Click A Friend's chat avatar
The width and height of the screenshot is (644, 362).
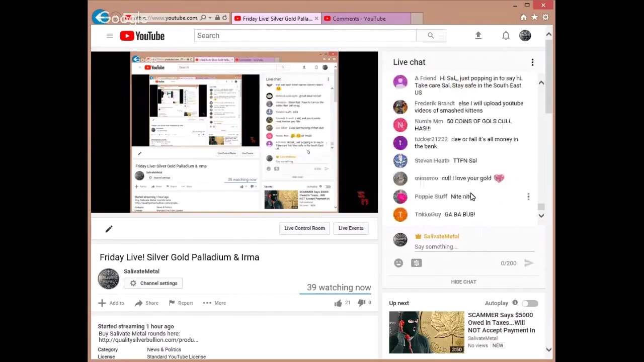coord(400,81)
